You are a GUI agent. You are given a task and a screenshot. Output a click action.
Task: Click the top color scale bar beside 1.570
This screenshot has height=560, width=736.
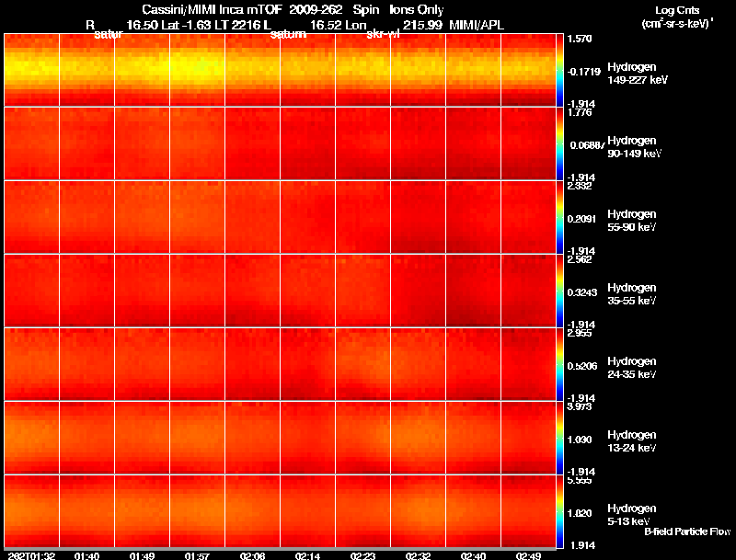559,70
